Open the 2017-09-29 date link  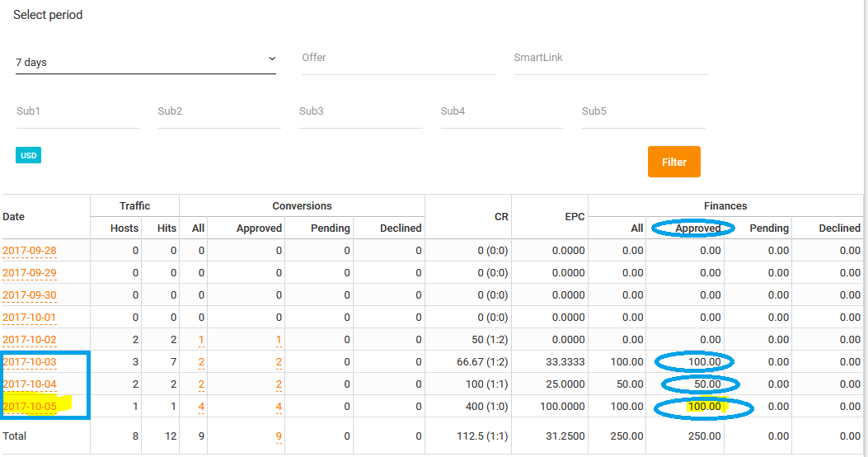(x=30, y=272)
